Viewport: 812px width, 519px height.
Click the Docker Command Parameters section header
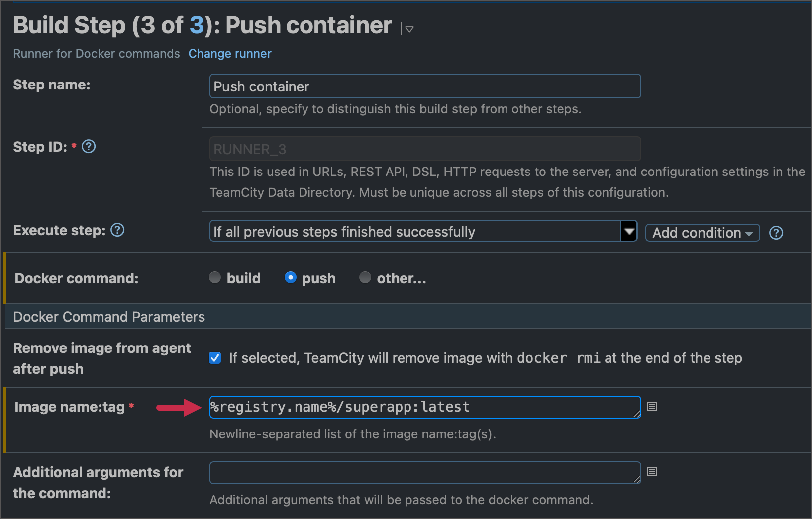pos(108,317)
